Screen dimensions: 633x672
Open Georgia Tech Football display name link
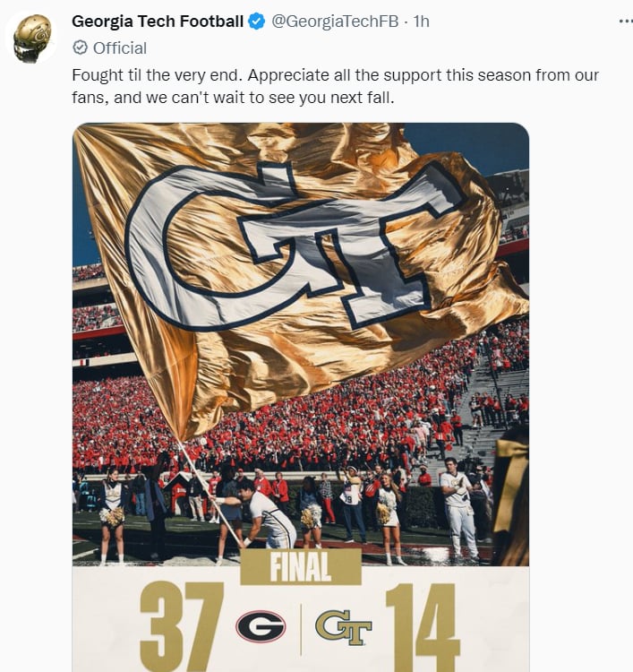pyautogui.click(x=158, y=21)
